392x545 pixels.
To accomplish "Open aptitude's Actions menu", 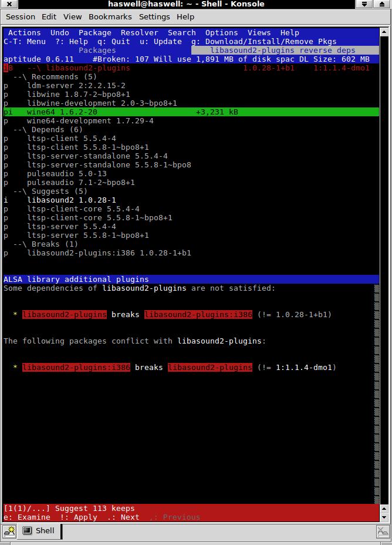I will click(x=24, y=33).
